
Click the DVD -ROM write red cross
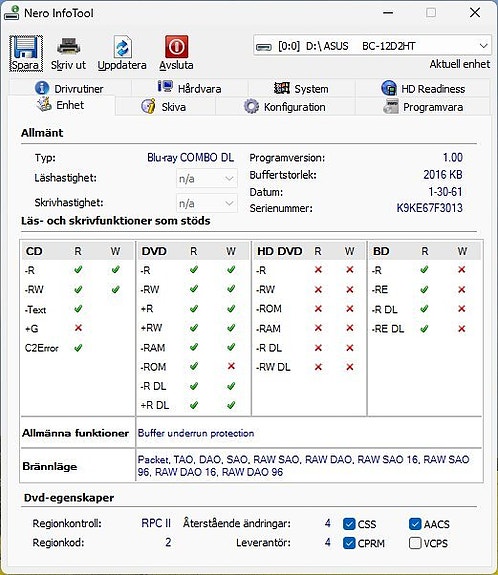pyautogui.click(x=231, y=366)
